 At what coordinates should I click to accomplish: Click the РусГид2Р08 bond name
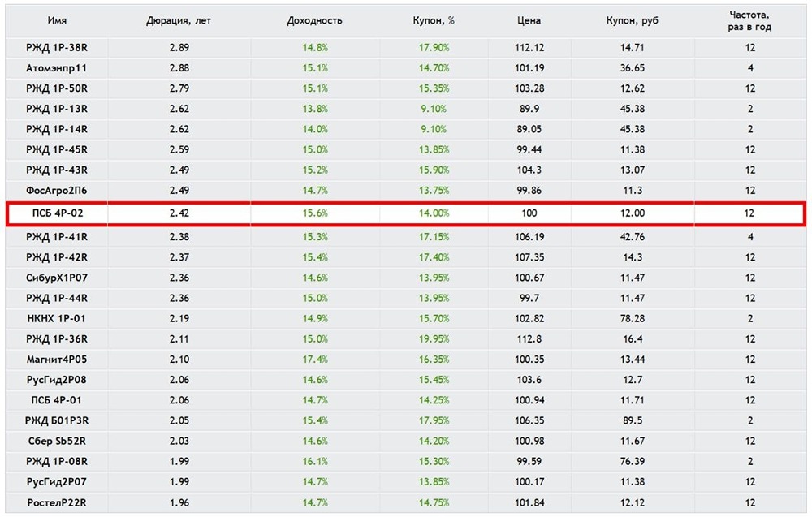coord(57,379)
